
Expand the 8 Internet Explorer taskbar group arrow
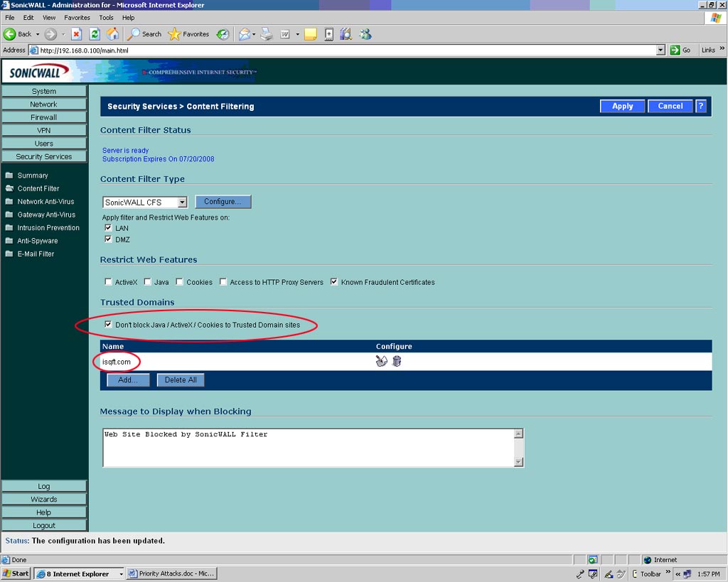point(121,574)
